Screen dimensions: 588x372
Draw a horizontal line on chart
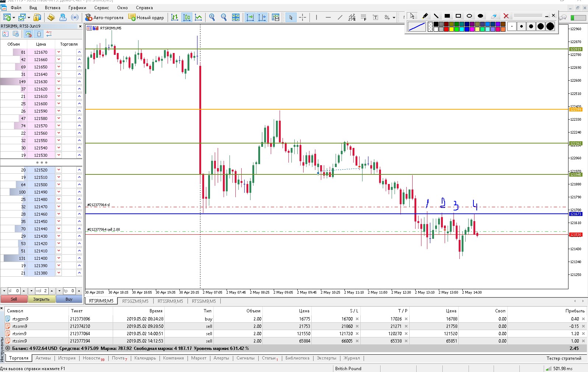click(328, 17)
